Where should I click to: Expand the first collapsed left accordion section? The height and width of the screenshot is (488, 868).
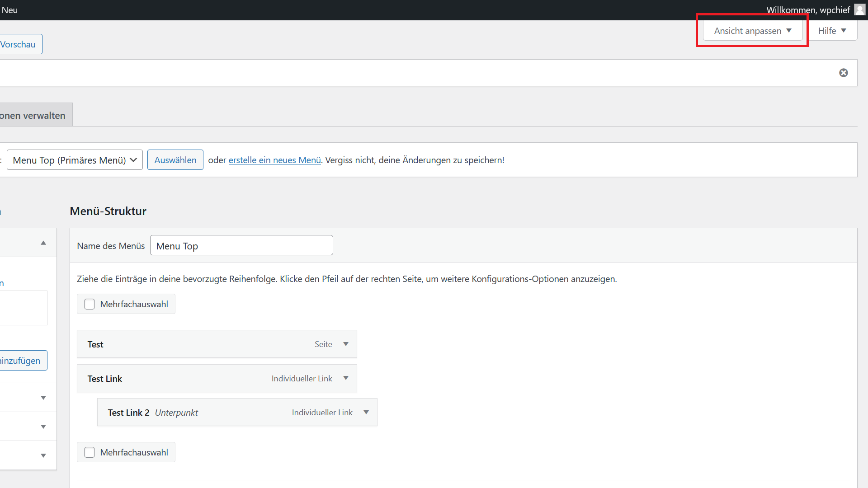tap(43, 398)
